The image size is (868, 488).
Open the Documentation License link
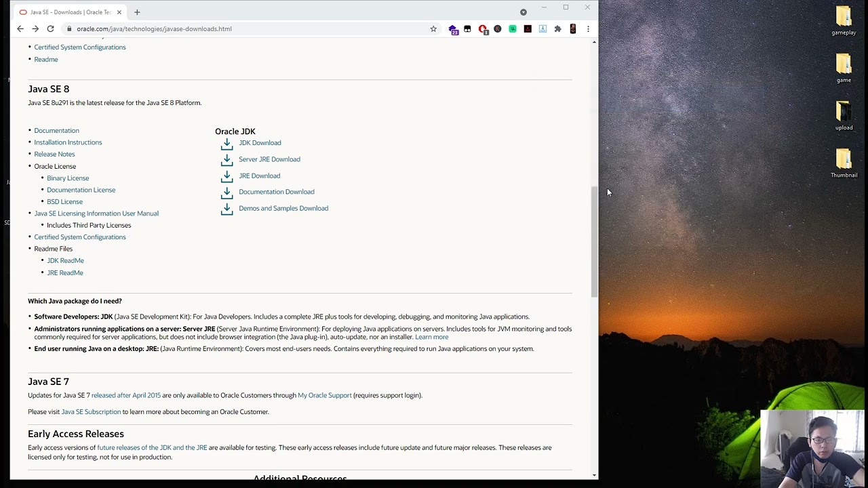81,190
